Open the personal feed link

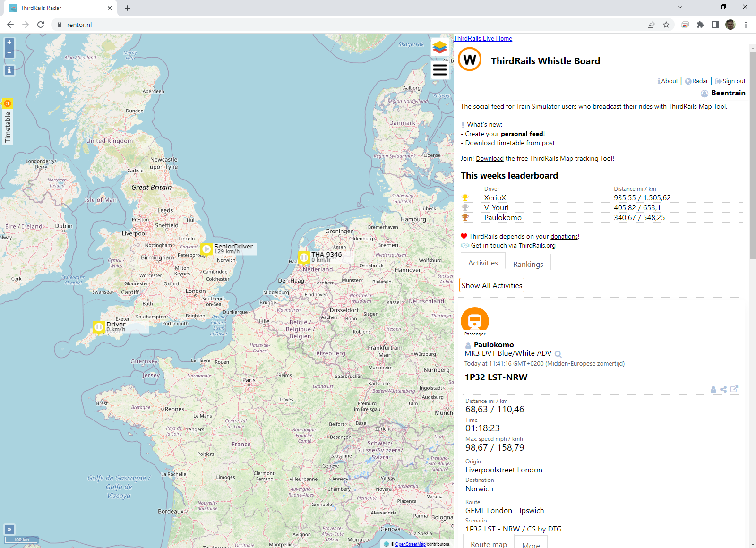coord(522,134)
